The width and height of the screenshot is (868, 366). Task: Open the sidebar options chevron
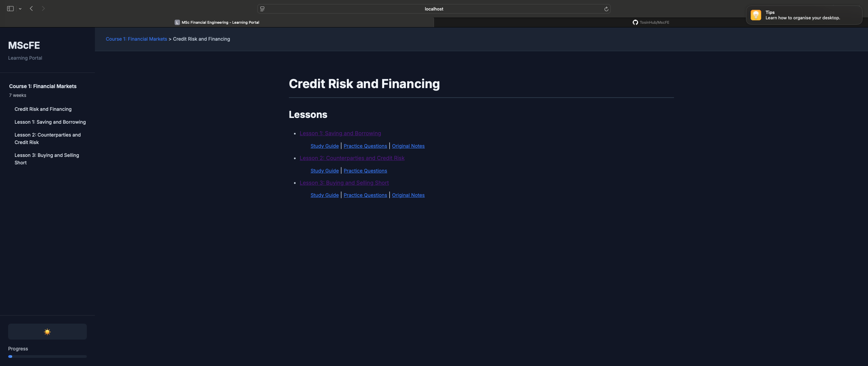pyautogui.click(x=20, y=9)
